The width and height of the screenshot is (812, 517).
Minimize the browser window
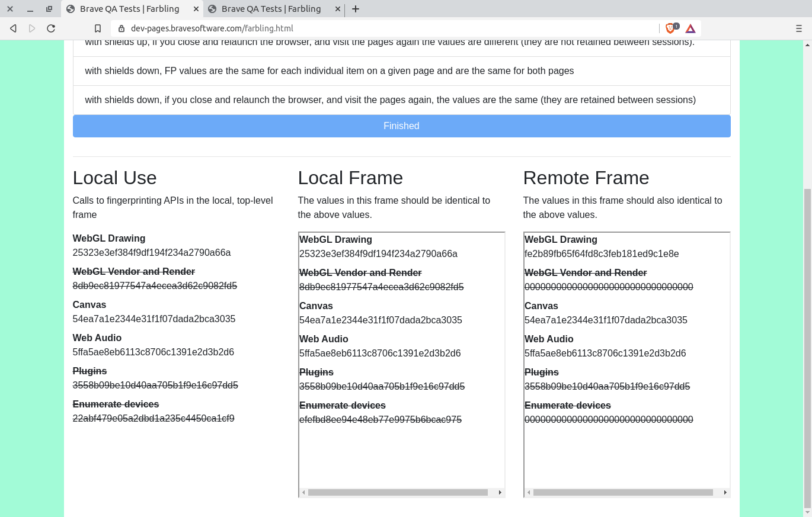tap(30, 9)
